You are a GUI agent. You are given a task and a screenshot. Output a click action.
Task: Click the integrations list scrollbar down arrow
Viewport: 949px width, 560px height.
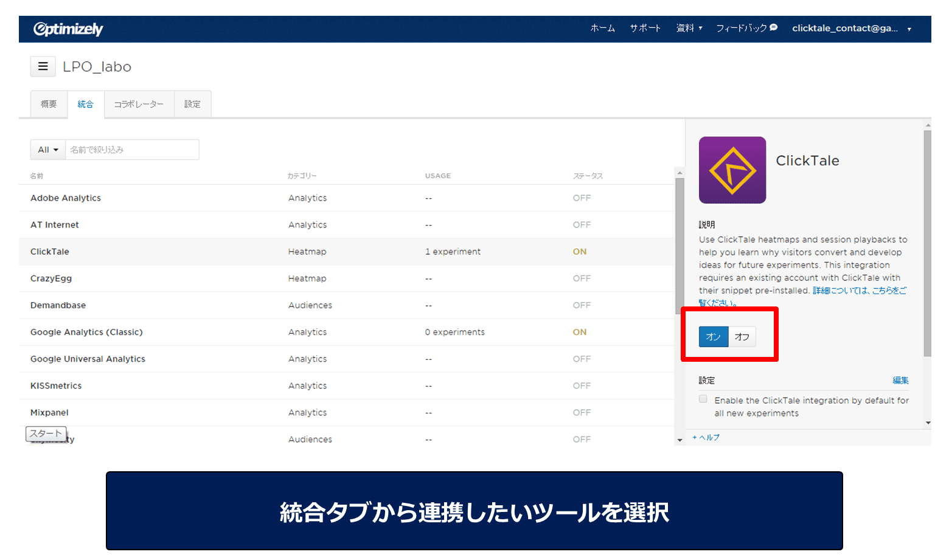(x=680, y=440)
